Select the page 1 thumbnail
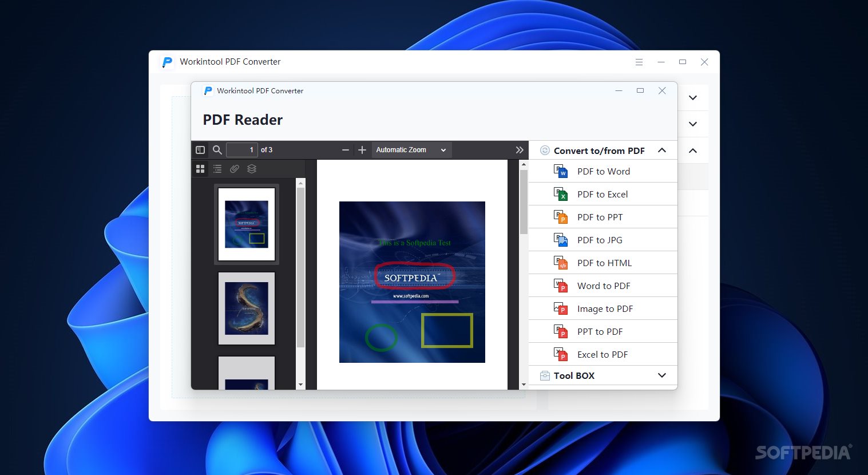 [x=247, y=224]
